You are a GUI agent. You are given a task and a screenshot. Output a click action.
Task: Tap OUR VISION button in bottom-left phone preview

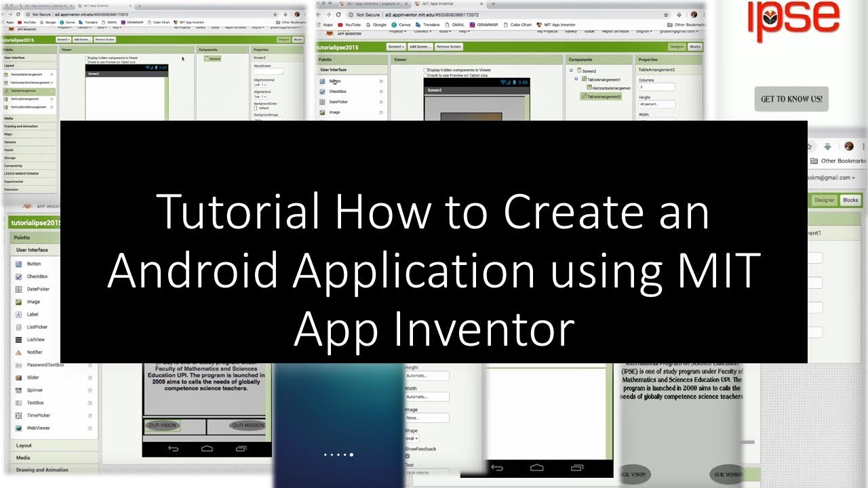pyautogui.click(x=162, y=426)
